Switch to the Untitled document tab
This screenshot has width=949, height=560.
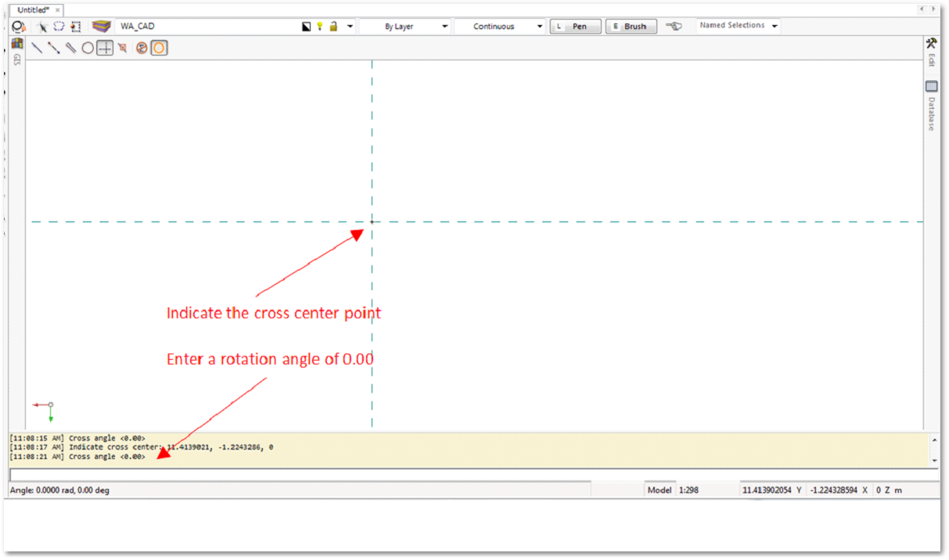[x=32, y=9]
